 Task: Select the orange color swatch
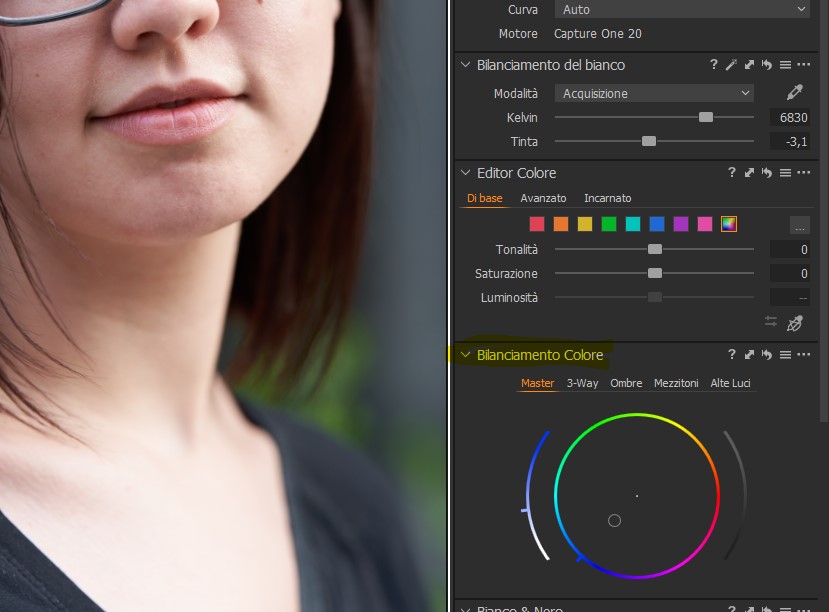560,224
